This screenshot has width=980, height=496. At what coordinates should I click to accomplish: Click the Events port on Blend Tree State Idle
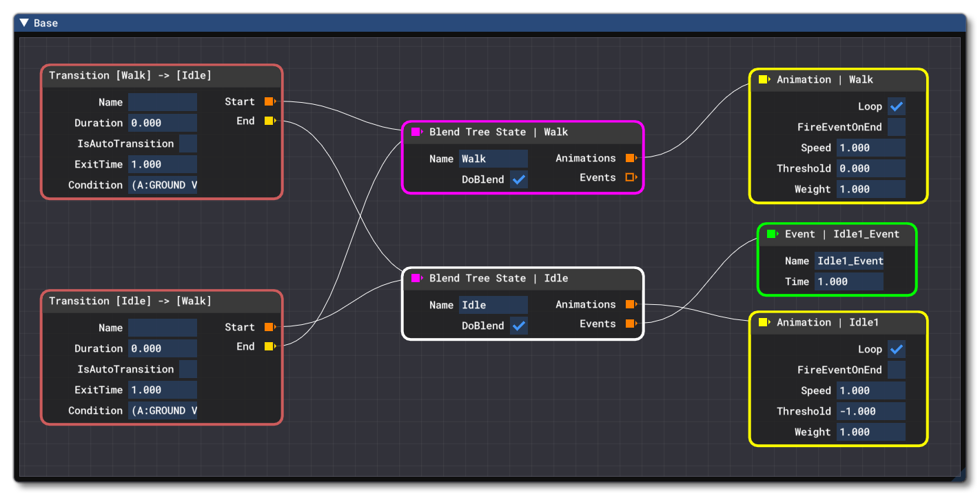(x=631, y=324)
